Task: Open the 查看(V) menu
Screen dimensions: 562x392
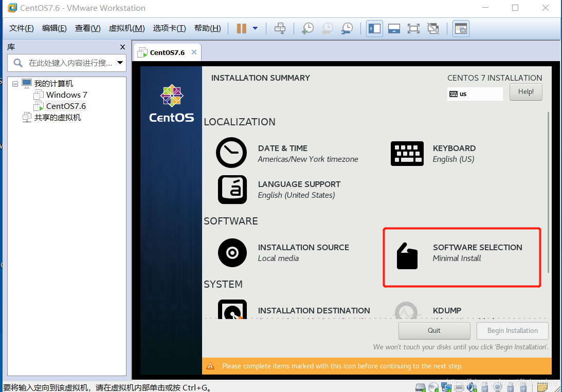Action: tap(87, 28)
